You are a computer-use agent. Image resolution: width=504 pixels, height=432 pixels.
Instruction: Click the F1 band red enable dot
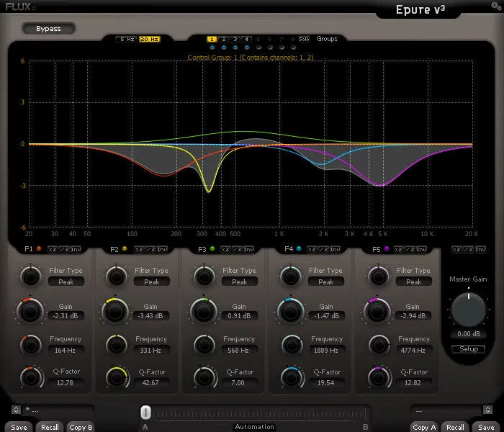click(x=38, y=249)
